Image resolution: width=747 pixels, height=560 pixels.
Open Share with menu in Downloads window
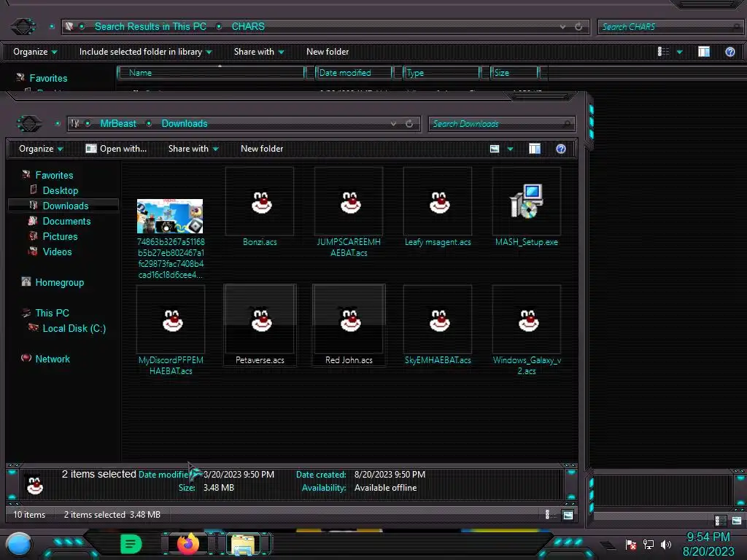coord(193,149)
